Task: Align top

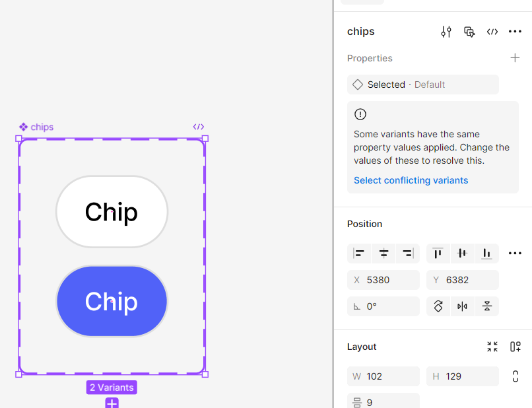Action: 438,254
